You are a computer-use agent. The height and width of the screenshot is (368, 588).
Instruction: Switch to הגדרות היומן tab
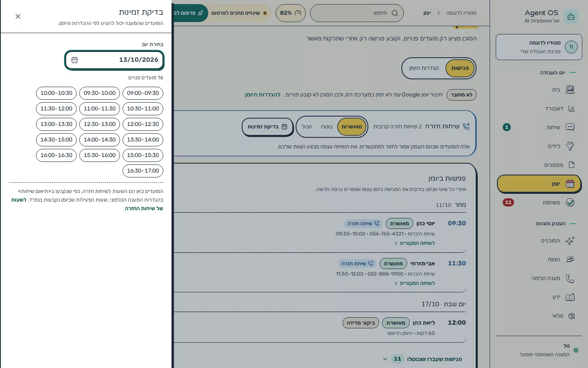[x=424, y=68]
